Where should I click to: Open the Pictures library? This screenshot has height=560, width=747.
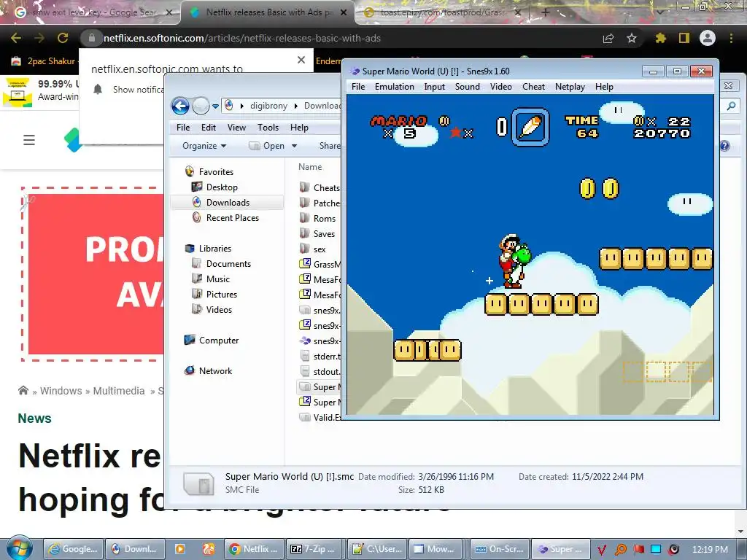[x=222, y=295]
